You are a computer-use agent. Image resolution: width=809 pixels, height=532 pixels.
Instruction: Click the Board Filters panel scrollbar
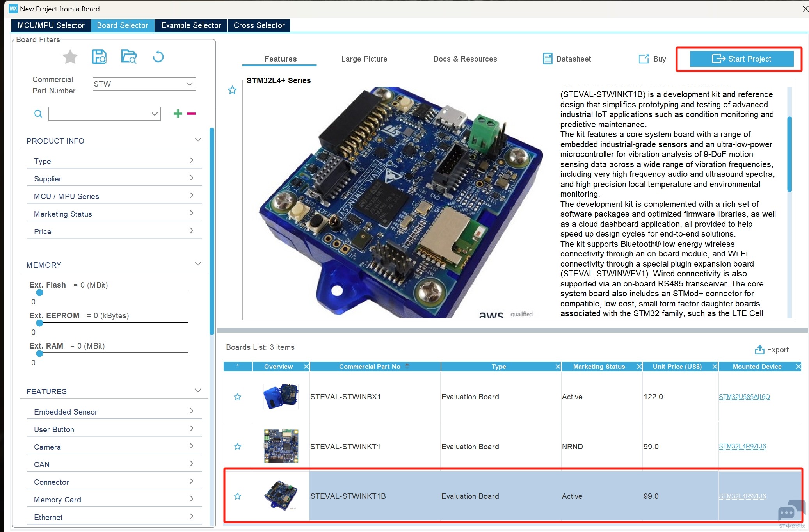(x=212, y=231)
